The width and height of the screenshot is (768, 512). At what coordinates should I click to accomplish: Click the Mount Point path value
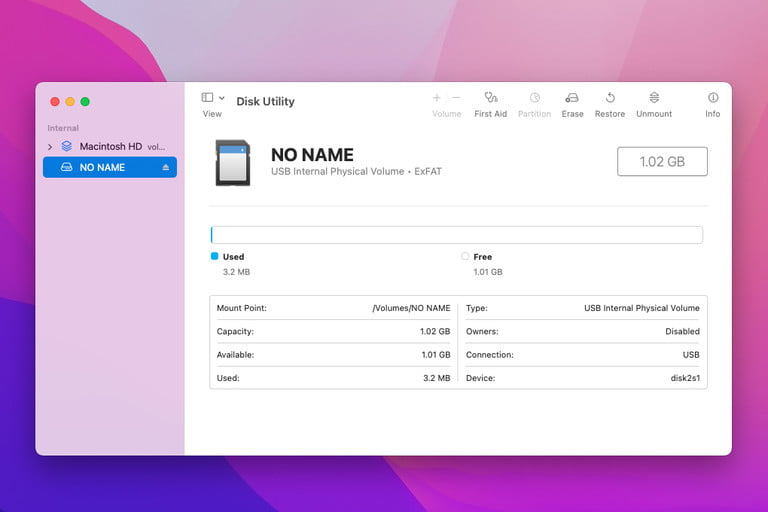[411, 308]
